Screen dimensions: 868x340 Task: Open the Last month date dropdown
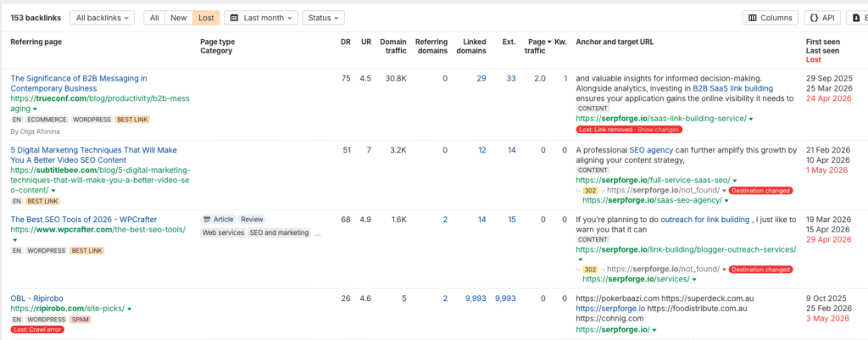(x=261, y=18)
